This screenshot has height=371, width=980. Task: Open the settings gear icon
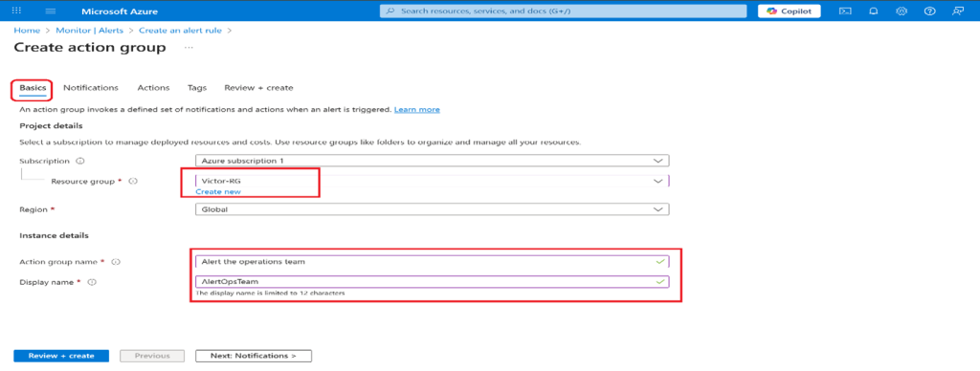902,11
